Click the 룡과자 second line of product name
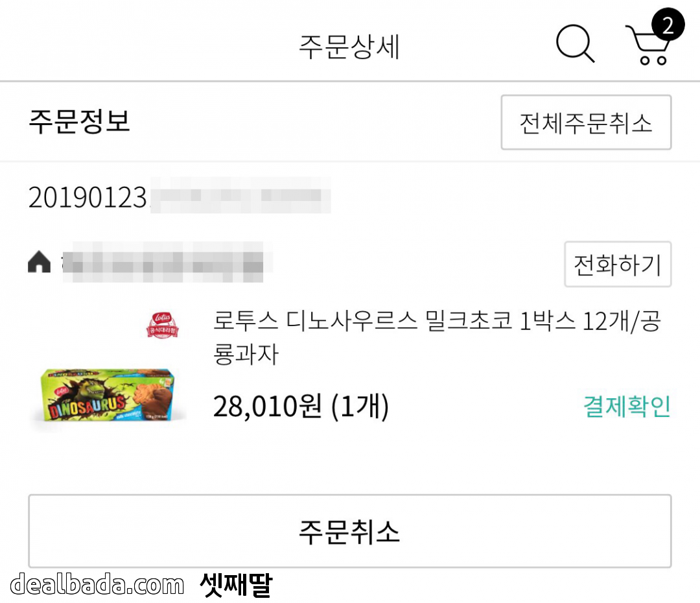The width and height of the screenshot is (700, 603). pos(246,355)
